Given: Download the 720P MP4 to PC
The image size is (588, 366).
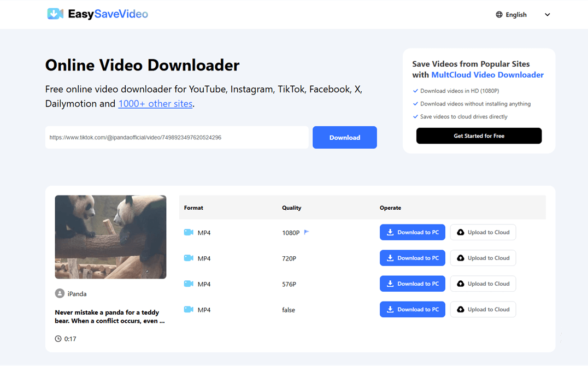Looking at the screenshot, I should click(x=413, y=258).
